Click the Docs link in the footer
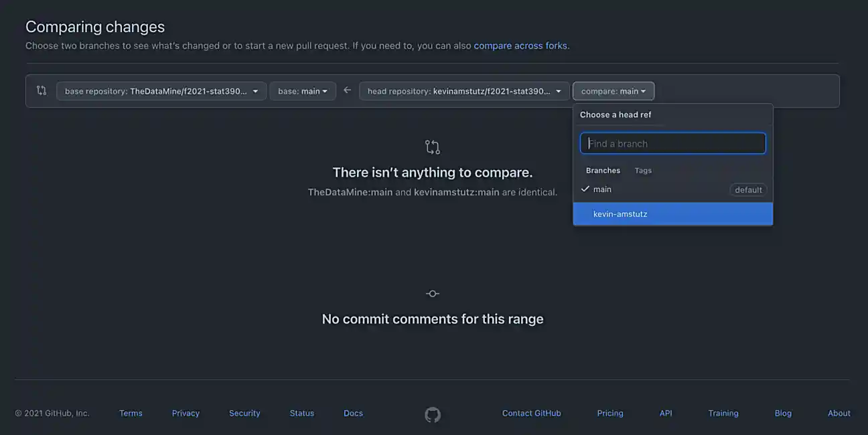Viewport: 868px width, 435px height. [353, 413]
